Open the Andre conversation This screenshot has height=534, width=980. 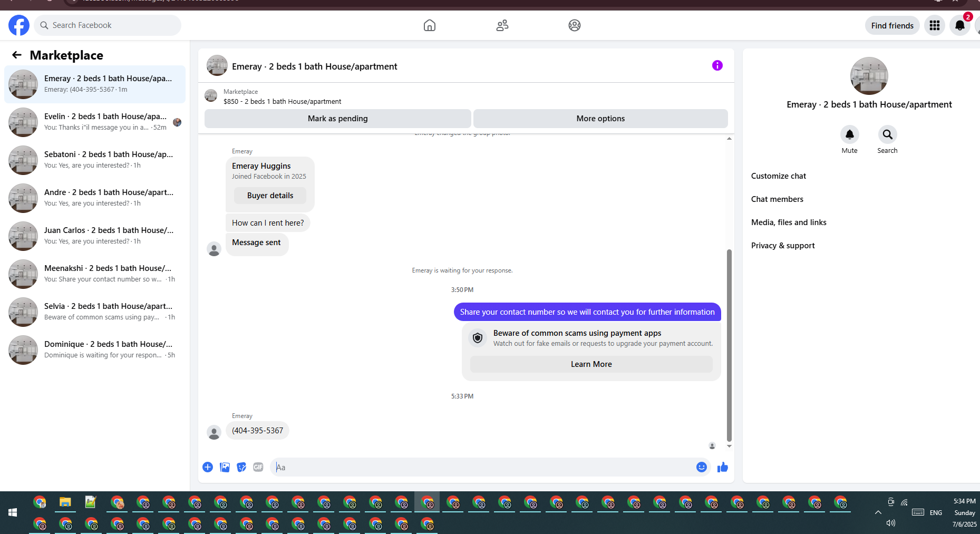[x=95, y=198]
